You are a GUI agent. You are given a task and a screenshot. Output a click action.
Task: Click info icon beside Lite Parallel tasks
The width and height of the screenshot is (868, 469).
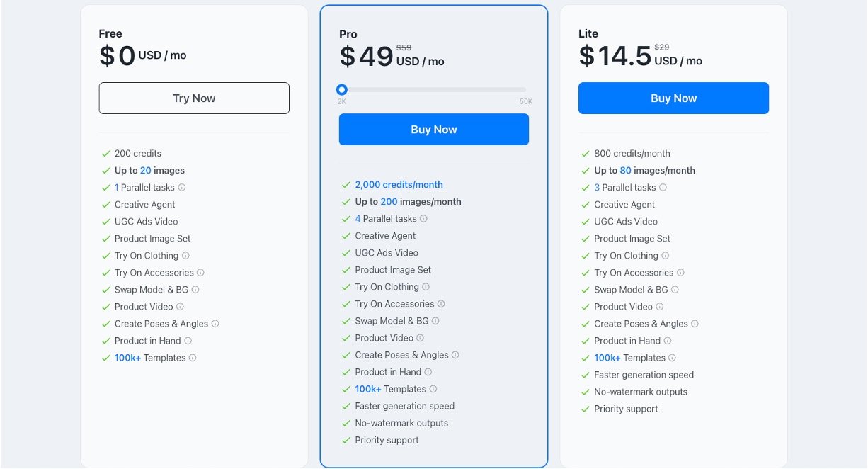663,188
